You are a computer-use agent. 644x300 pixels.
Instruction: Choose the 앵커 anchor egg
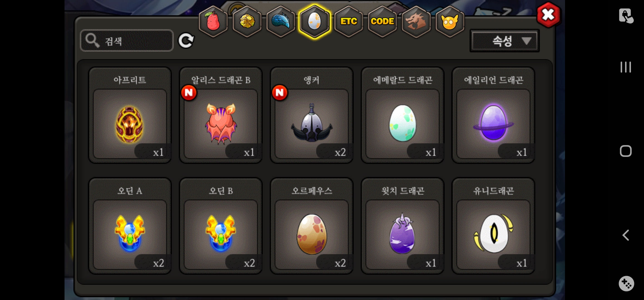[x=312, y=115]
